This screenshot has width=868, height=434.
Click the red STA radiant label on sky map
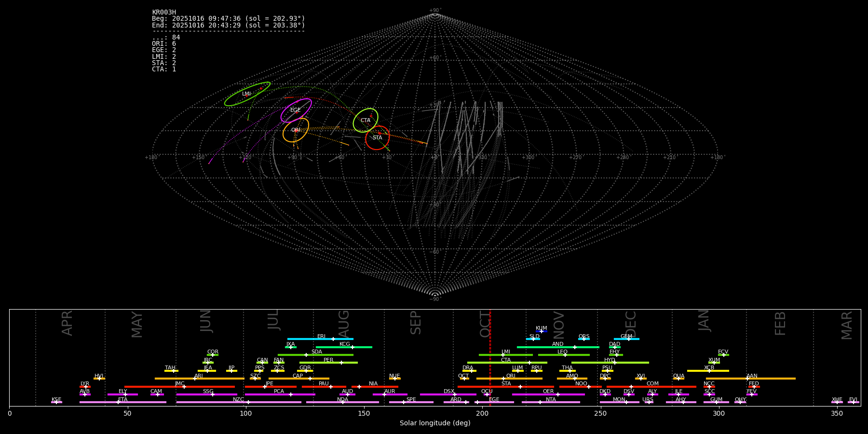(x=377, y=138)
